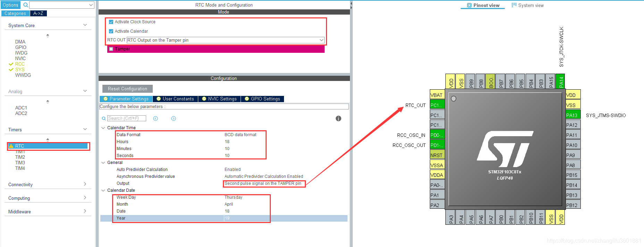Click the Week Day value Thursday
The height and width of the screenshot is (247, 644).
click(x=233, y=197)
